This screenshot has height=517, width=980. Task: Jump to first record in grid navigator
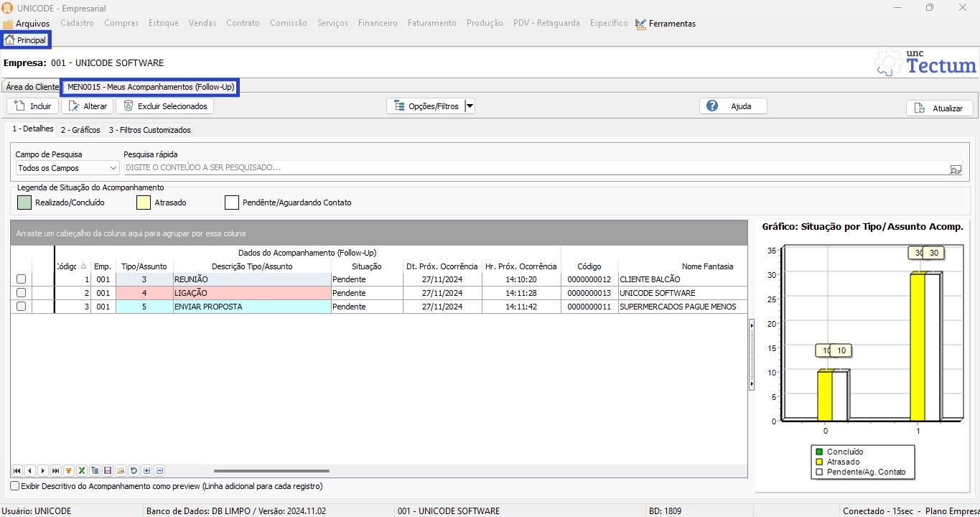tap(17, 471)
